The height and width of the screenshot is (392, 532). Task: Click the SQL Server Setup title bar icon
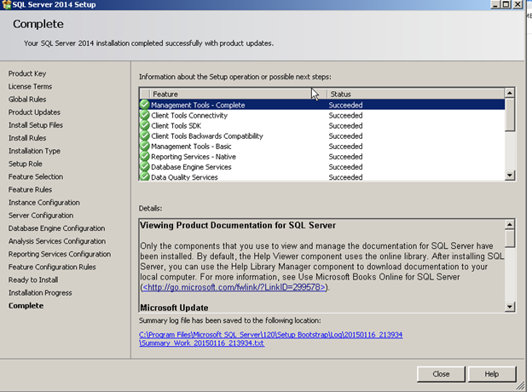(x=6, y=5)
